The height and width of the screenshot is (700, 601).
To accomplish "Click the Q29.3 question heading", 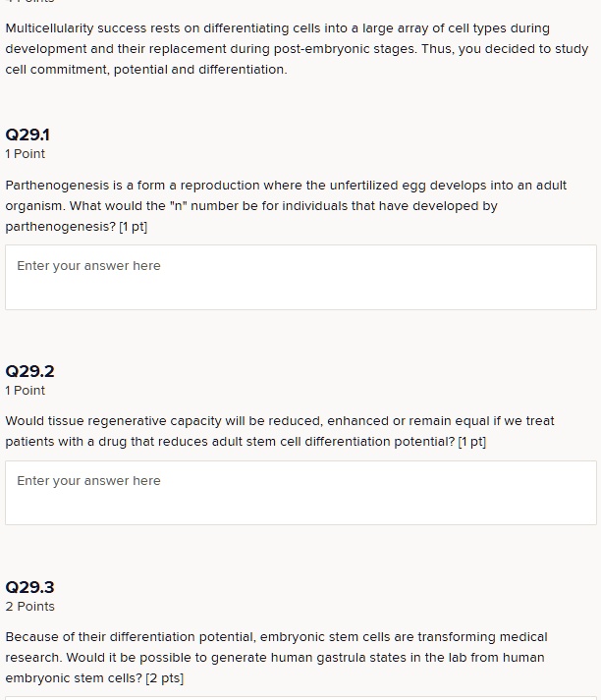I will [29, 587].
